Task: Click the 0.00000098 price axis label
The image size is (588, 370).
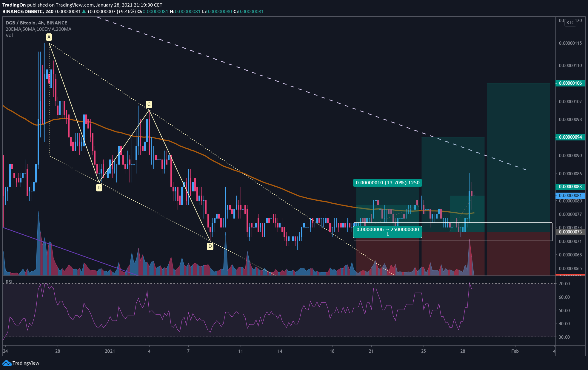Action: 570,120
